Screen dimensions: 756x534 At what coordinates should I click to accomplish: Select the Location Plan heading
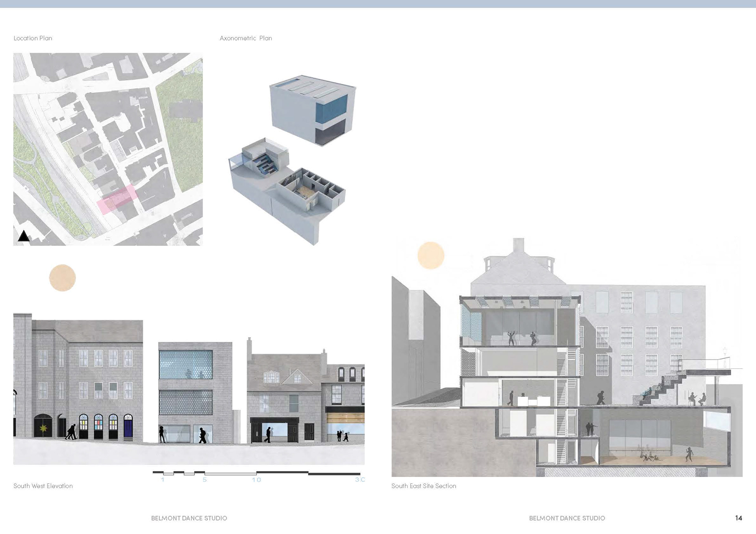pyautogui.click(x=33, y=38)
